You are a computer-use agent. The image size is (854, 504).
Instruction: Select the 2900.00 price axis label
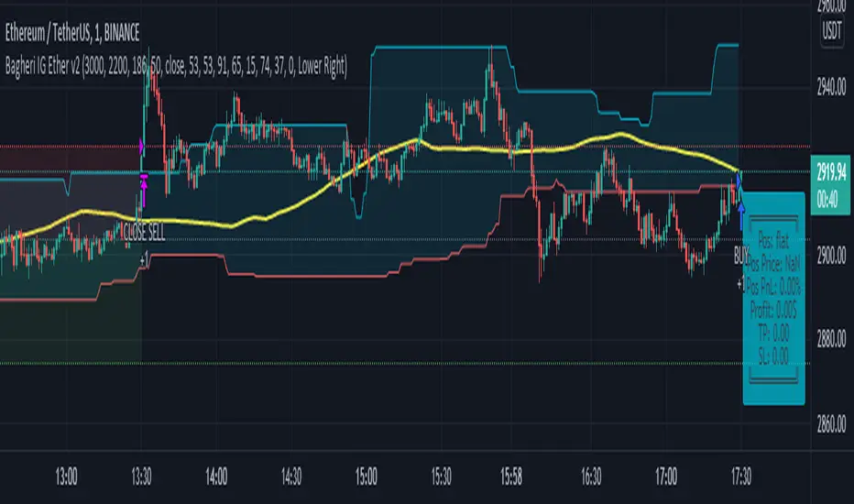(831, 256)
